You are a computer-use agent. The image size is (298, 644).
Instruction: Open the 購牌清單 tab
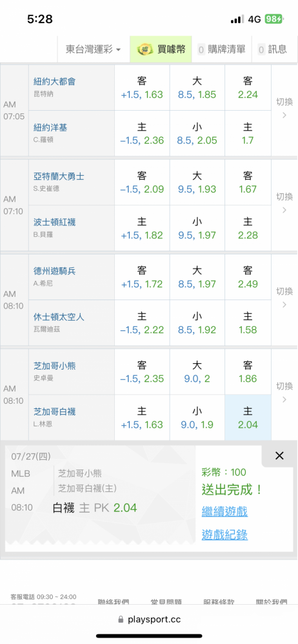pos(221,50)
